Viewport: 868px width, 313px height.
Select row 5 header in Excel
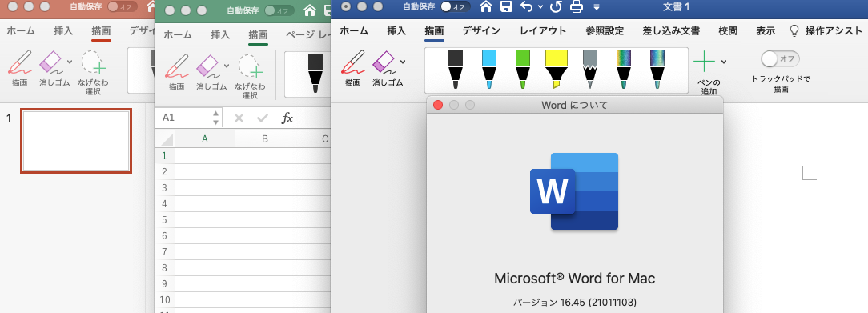[x=164, y=219]
